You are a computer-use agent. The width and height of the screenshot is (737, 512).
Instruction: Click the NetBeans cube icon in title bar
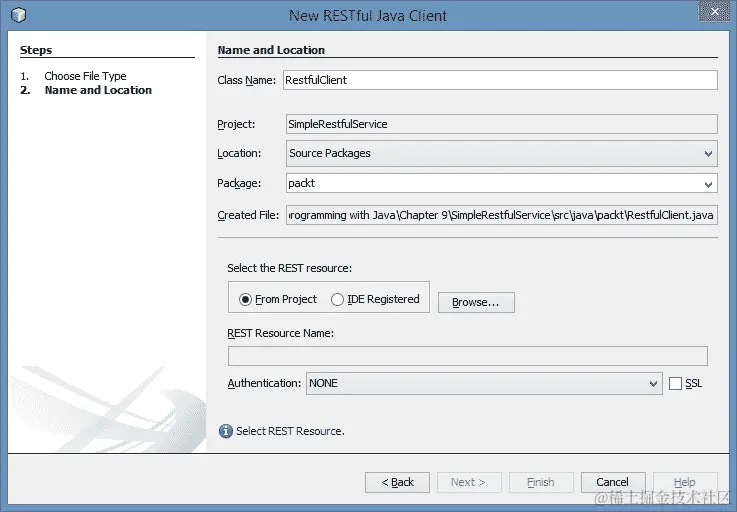tap(18, 15)
